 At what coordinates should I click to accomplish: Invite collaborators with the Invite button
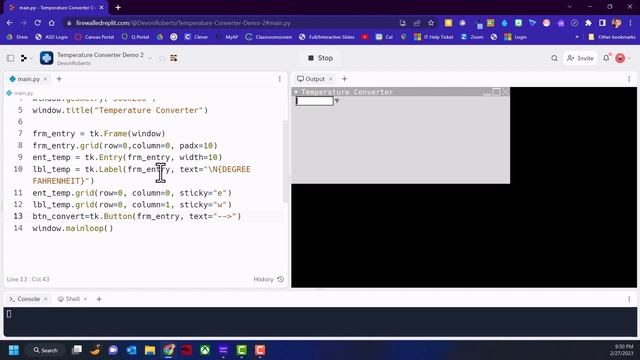click(x=580, y=58)
